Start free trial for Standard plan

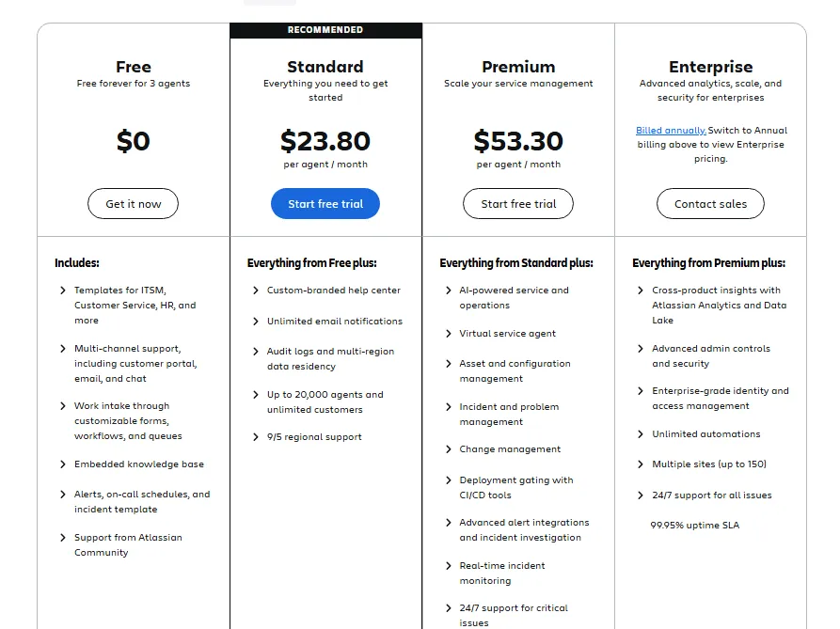click(325, 203)
